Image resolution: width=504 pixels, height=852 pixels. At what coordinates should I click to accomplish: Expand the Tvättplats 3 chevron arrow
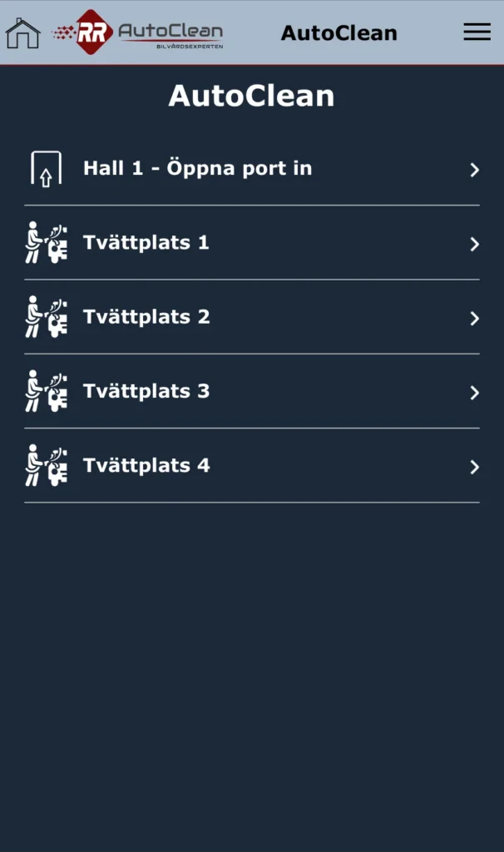[x=474, y=392]
